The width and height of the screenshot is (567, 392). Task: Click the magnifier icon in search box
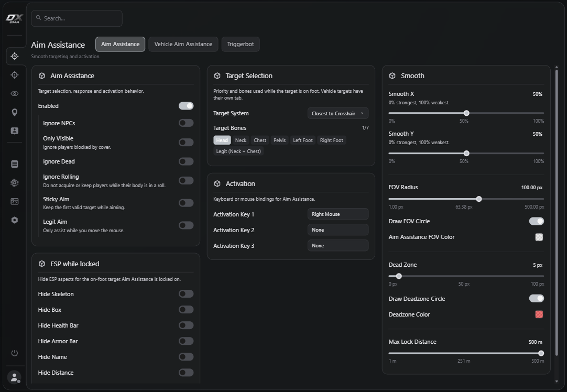[x=38, y=18]
